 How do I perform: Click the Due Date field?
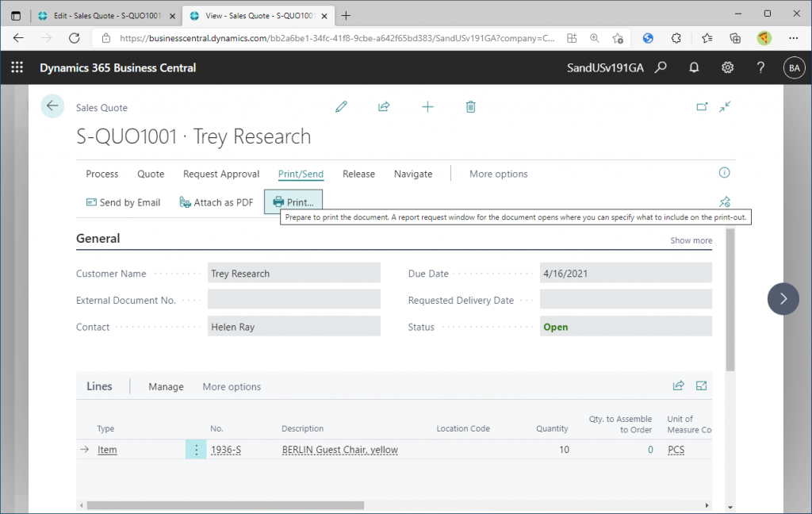[626, 273]
